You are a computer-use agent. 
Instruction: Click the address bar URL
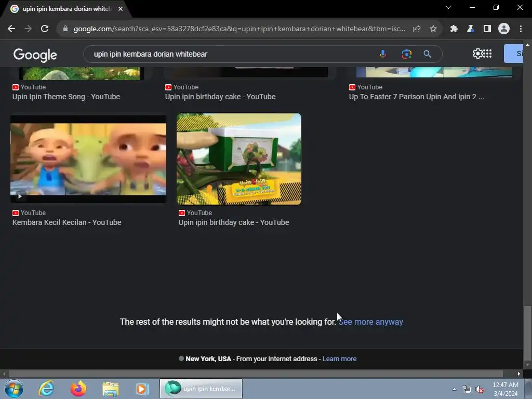239,29
